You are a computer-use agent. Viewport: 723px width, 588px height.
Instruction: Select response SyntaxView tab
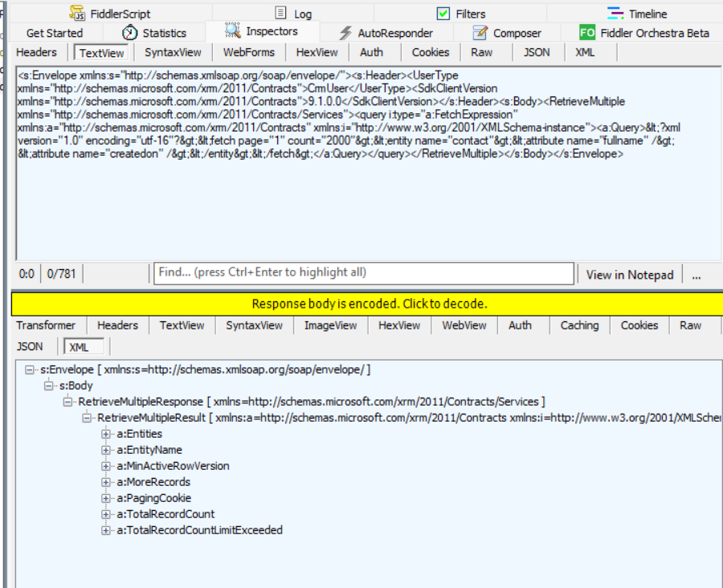coord(254,325)
